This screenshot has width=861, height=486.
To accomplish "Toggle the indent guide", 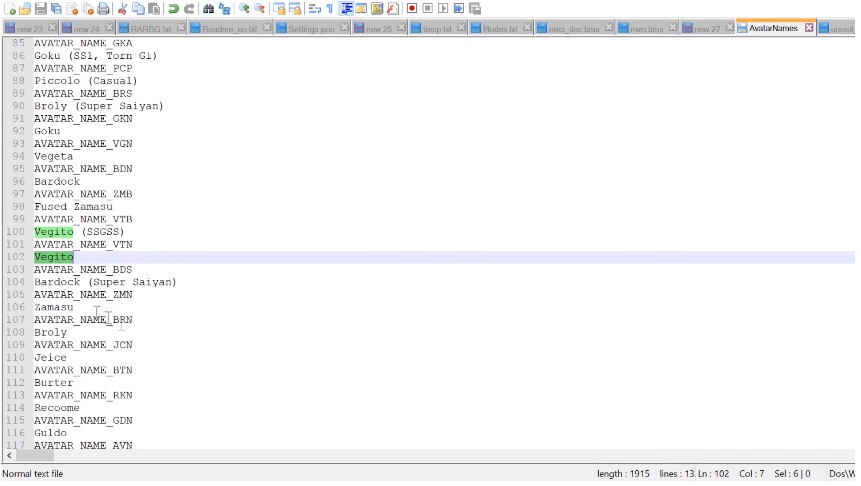I will click(x=346, y=8).
